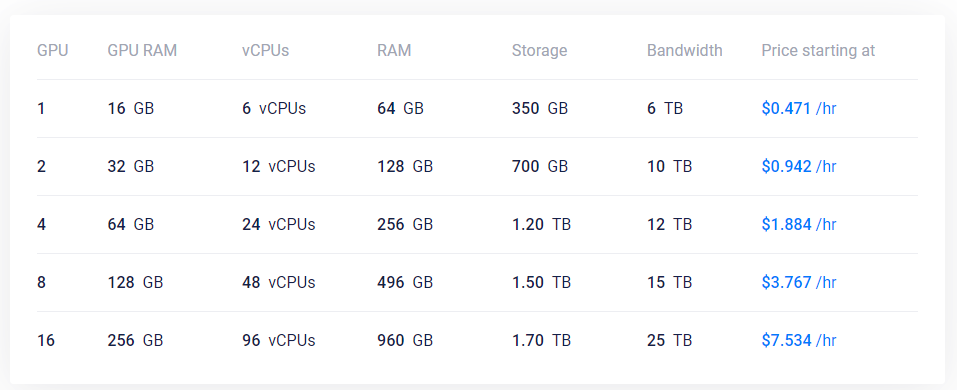Image resolution: width=957 pixels, height=390 pixels.
Task: Click the 16 GPU row number
Action: click(46, 341)
